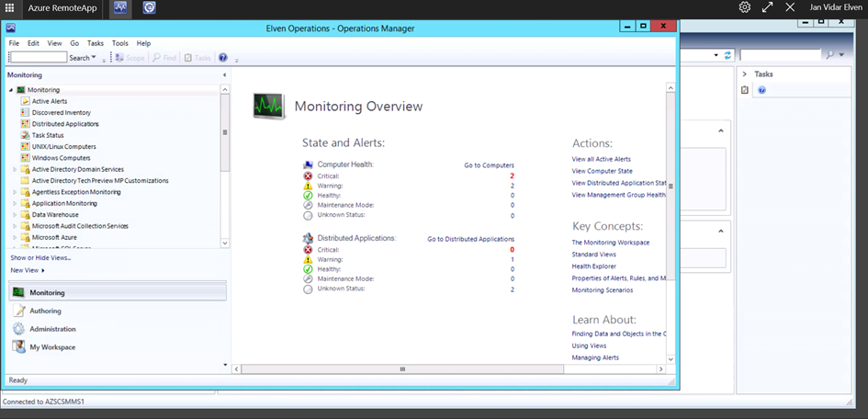Click View Computer State link

603,171
